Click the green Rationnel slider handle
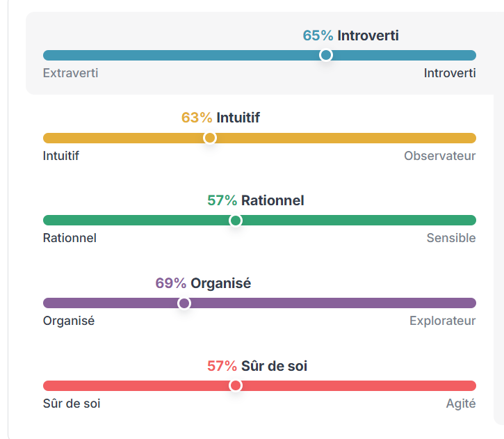Viewport: 504px width, 439px height. pos(236,221)
